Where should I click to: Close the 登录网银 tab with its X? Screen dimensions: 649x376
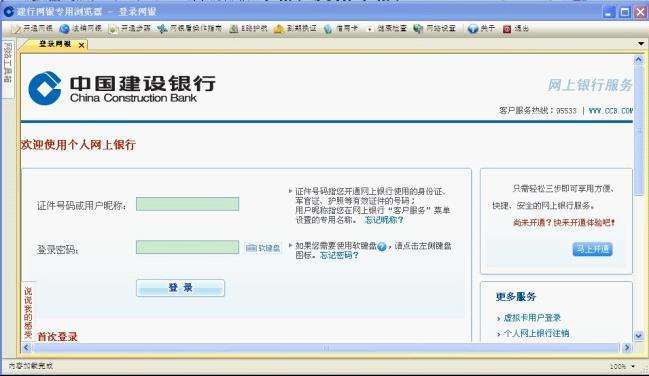pos(82,45)
